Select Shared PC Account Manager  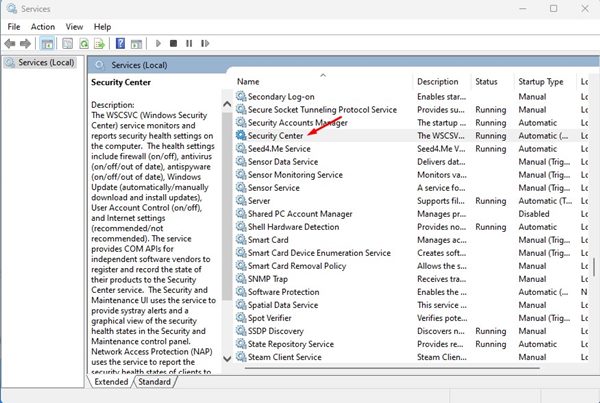pyautogui.click(x=300, y=214)
